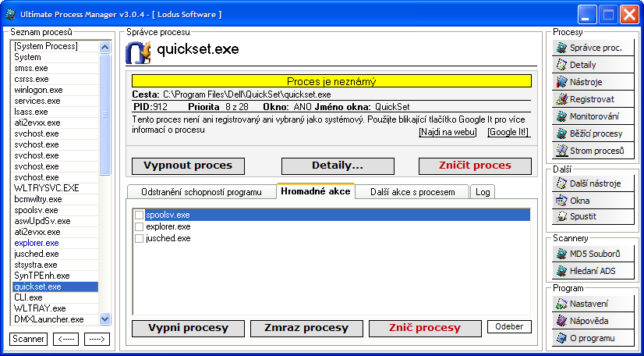Select [System Process] in process list
644x356 pixels.
55,46
